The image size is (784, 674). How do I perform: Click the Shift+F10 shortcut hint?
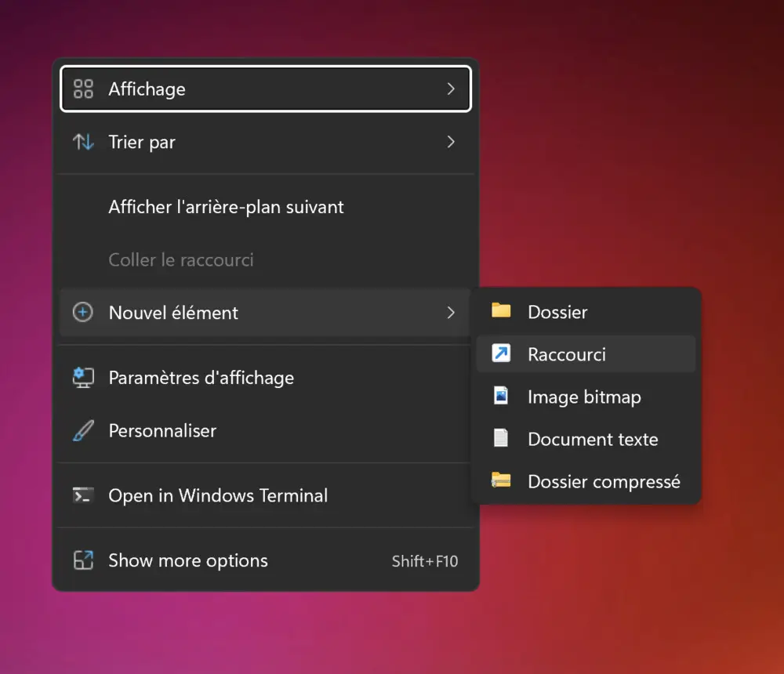pos(425,562)
